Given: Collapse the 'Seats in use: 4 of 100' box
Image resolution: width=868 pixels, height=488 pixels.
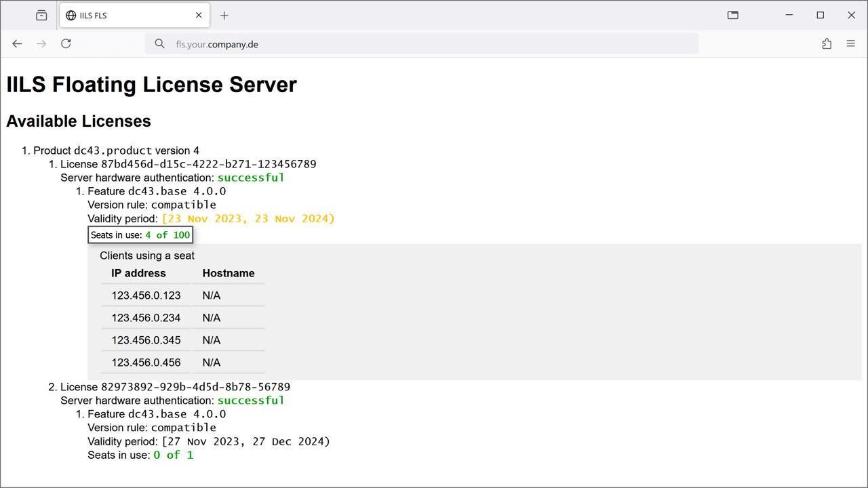Looking at the screenshot, I should point(140,235).
